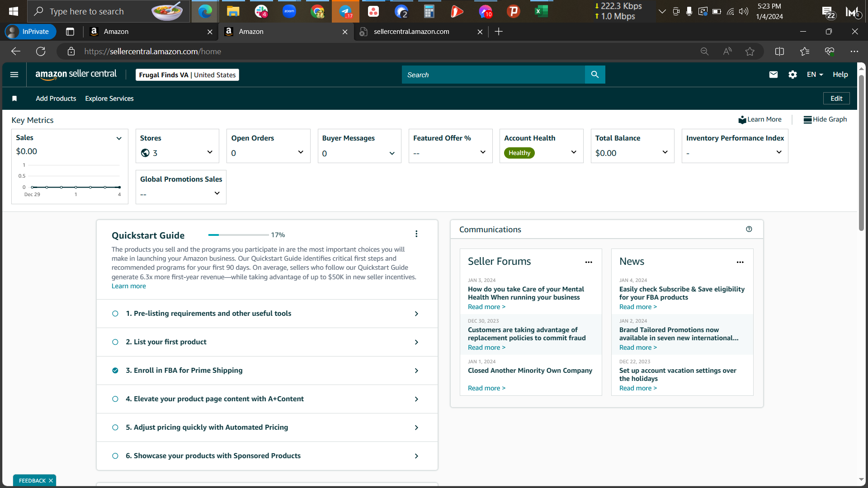Click the browser address bar URL
868x488 pixels.
[x=153, y=52]
